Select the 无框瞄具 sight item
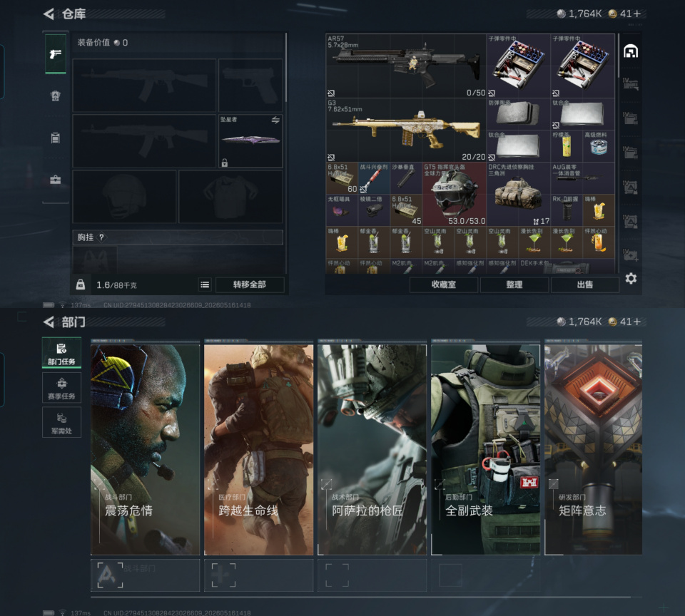Viewport: 685px width, 616px height. click(x=342, y=210)
